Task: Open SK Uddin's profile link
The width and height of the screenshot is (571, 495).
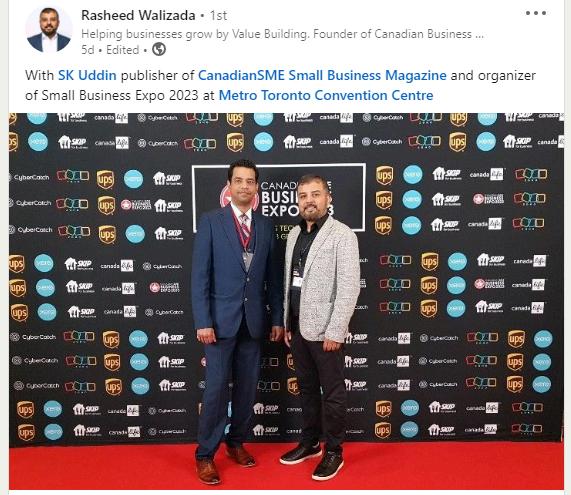Action: click(87, 75)
